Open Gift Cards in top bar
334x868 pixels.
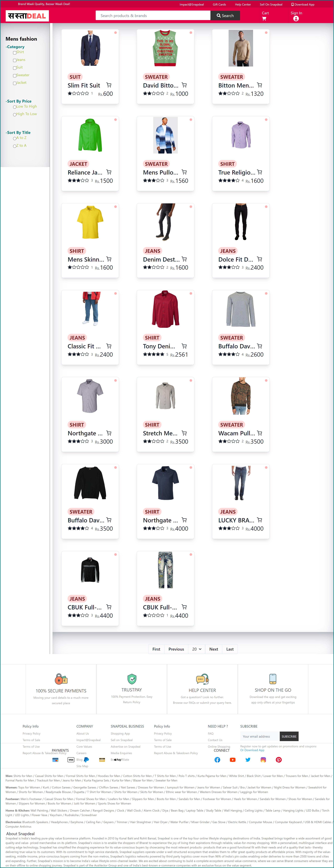[219, 4]
